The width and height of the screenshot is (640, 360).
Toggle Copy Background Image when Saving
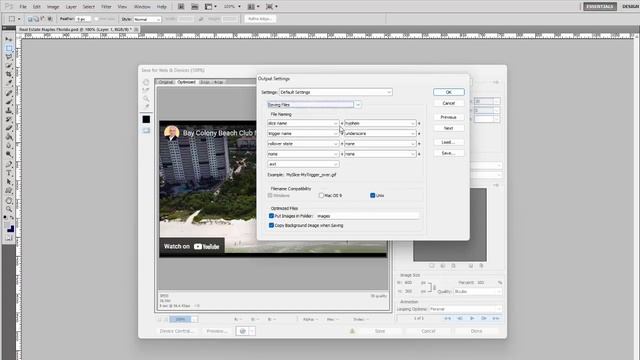271,225
